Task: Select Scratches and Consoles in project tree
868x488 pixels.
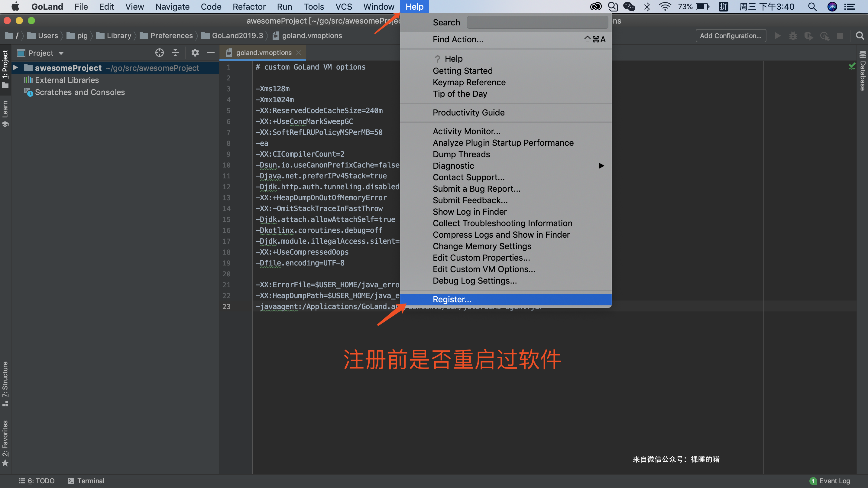Action: click(79, 92)
